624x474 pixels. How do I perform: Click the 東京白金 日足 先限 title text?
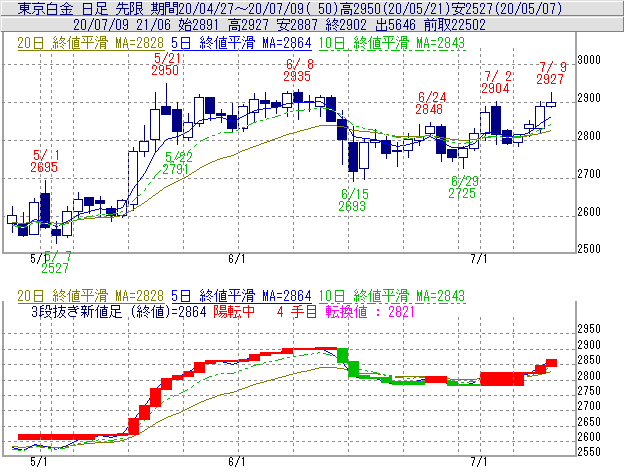[x=82, y=8]
